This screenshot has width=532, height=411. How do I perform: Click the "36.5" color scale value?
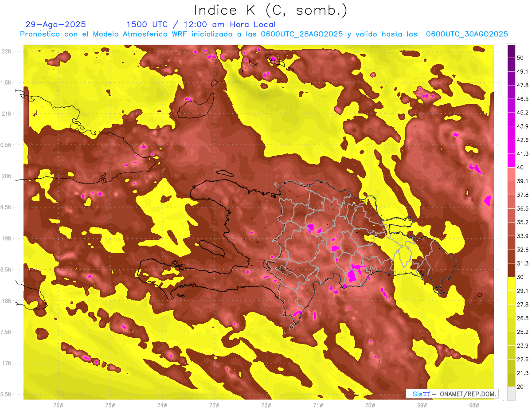522,208
